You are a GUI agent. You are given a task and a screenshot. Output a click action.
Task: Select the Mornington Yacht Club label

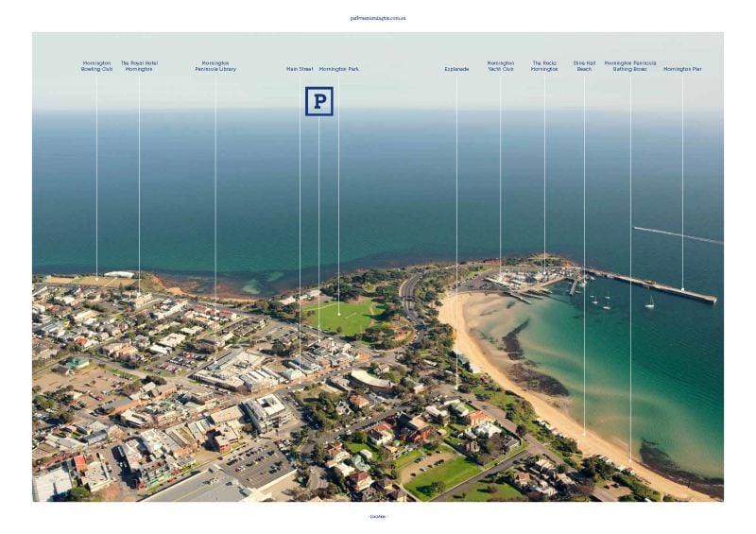click(501, 66)
